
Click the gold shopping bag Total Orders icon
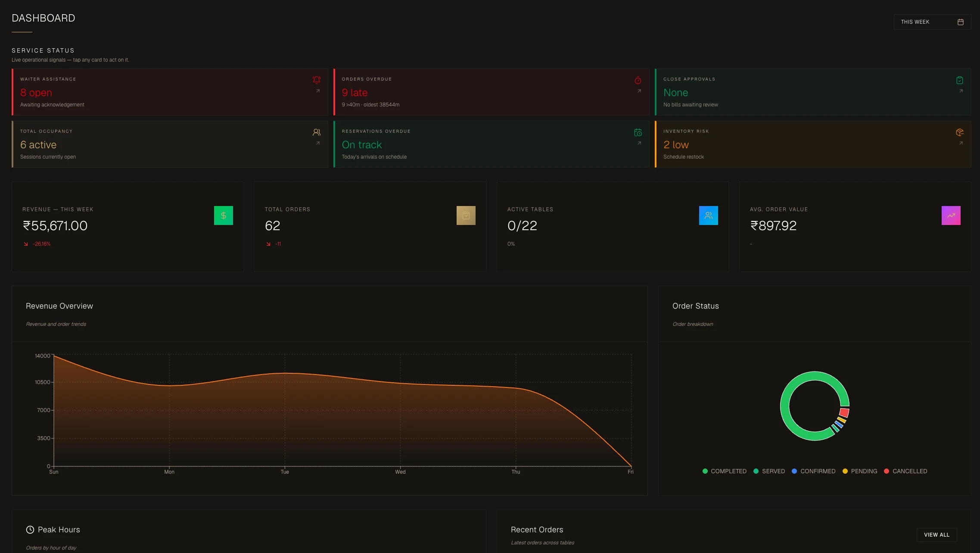[x=466, y=216]
